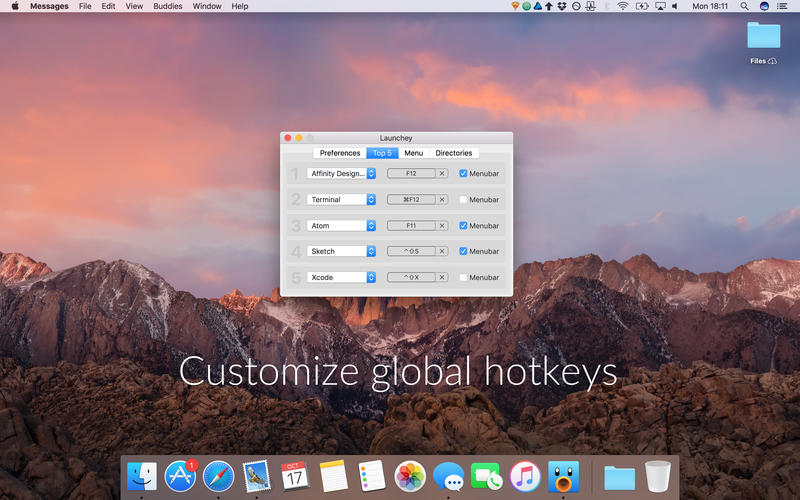Clear the ⌘F12 hotkey for Terminal
This screenshot has height=500, width=800.
click(x=442, y=199)
